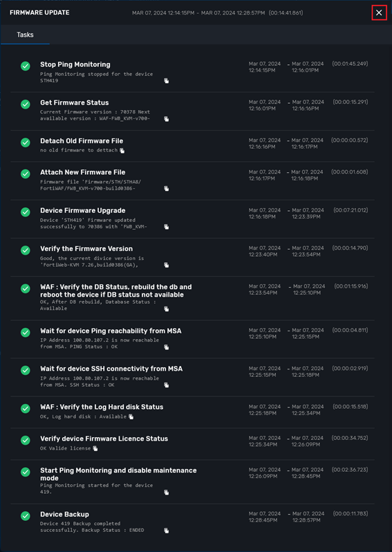Image resolution: width=392 pixels, height=552 pixels.
Task: Copy the Detach Old Firmware File message
Action: (122, 151)
